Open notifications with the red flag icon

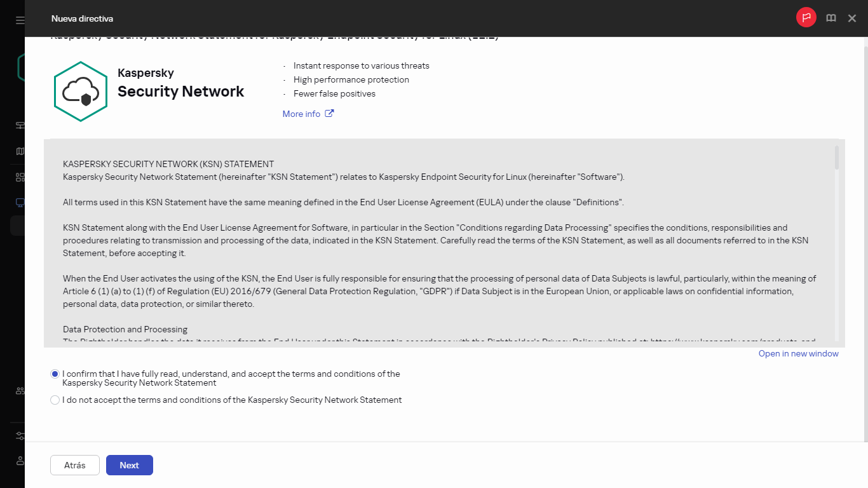pos(806,17)
